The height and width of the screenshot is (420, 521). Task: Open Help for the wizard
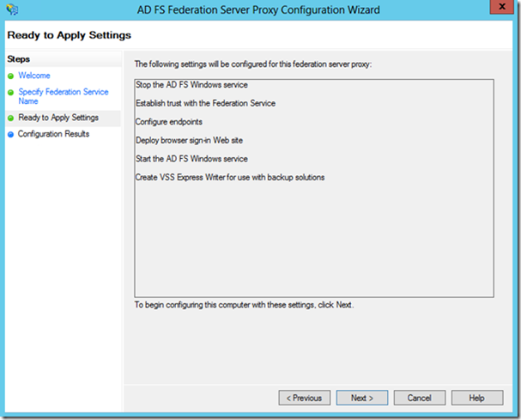coord(477,398)
